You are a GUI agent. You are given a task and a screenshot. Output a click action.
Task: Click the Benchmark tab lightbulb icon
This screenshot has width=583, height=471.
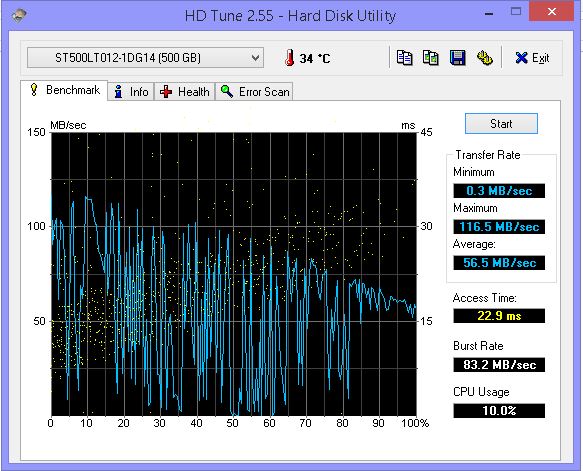[x=34, y=90]
